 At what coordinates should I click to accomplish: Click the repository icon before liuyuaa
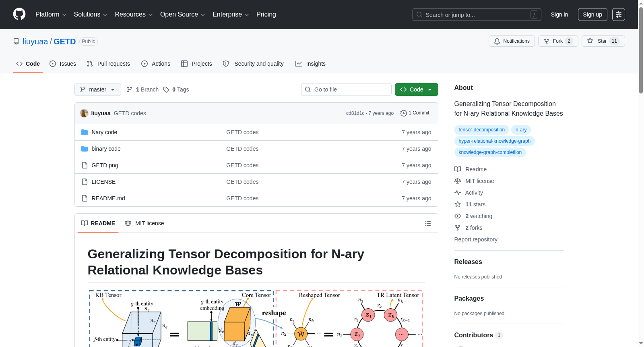click(16, 42)
